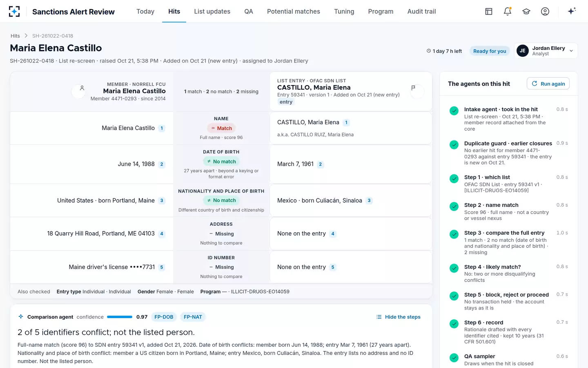
Task: Click the FP-DOB tag
Action: pyautogui.click(x=164, y=317)
